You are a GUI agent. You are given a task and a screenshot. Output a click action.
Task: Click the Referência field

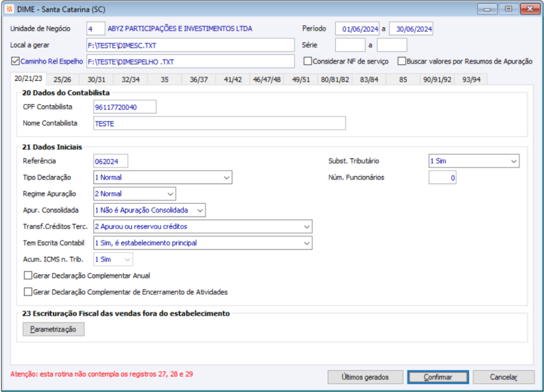(111, 161)
